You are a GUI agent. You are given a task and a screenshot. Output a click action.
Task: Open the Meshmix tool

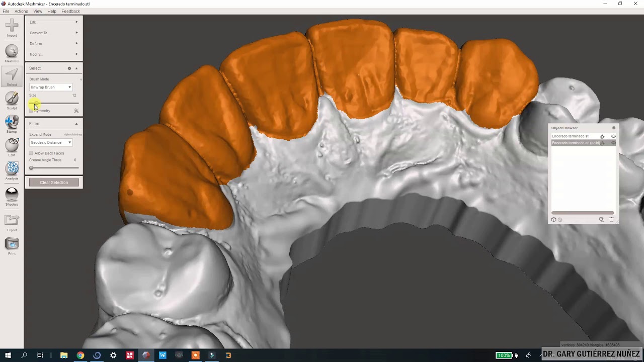tap(12, 53)
